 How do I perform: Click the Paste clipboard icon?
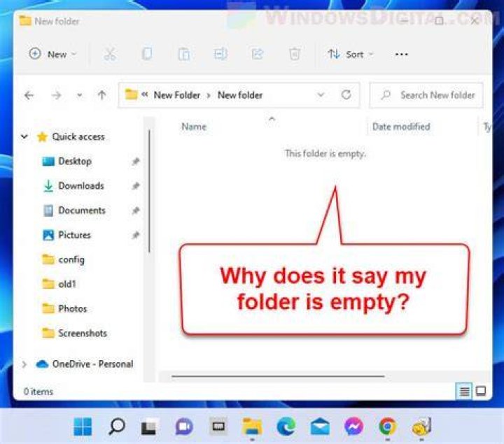pyautogui.click(x=184, y=55)
